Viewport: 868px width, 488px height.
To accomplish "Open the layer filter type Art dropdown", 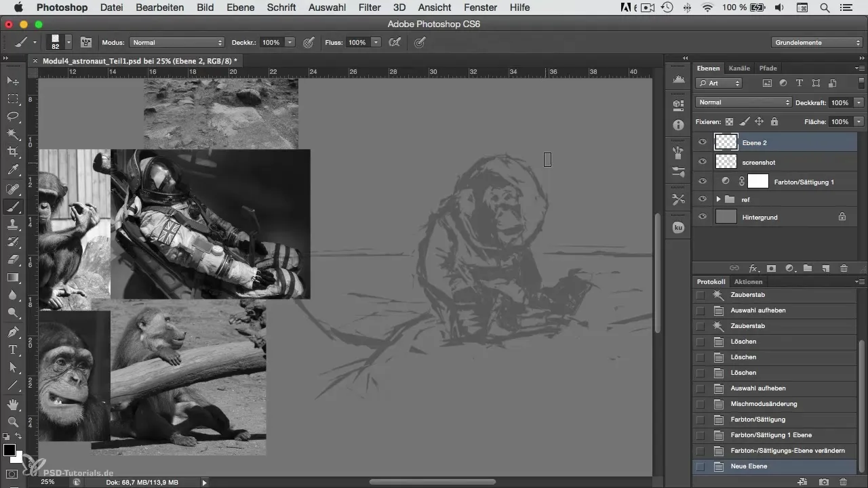I will click(x=719, y=83).
